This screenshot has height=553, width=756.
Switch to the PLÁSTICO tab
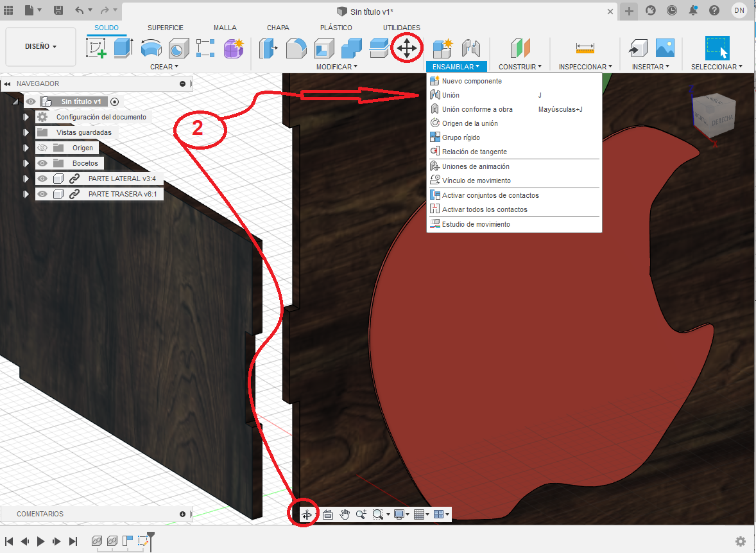tap(336, 28)
